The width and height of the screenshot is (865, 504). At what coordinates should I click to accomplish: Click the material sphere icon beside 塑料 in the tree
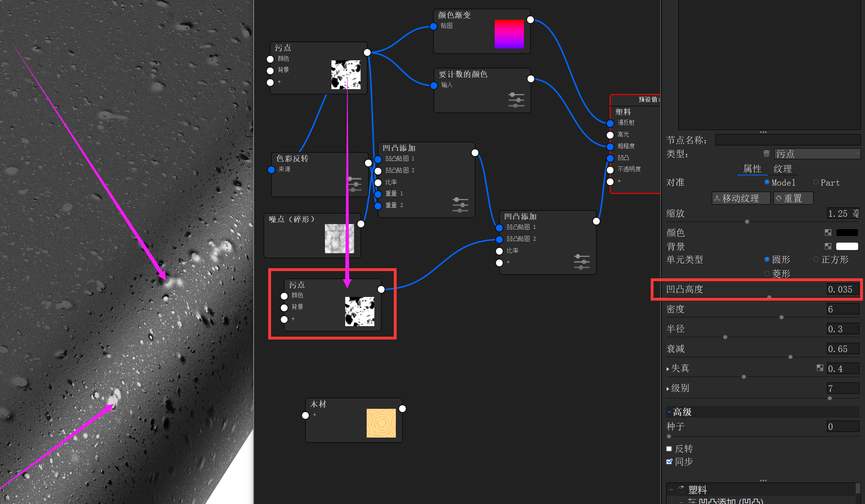(682, 489)
